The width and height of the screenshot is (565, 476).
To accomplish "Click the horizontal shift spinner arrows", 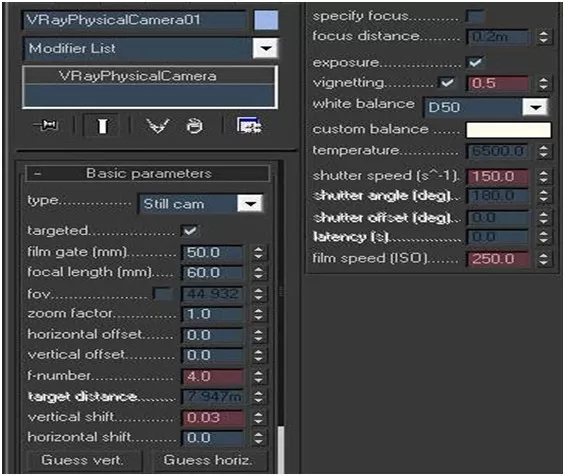I will pyautogui.click(x=258, y=438).
